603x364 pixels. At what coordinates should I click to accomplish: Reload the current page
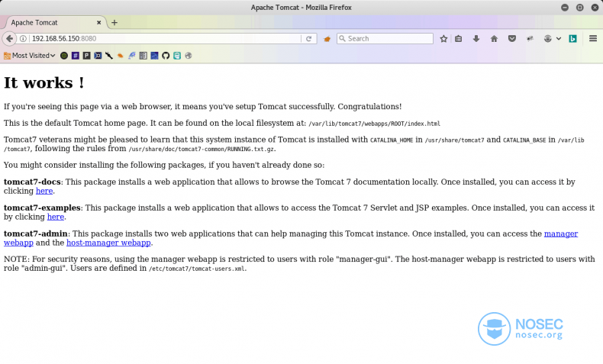pyautogui.click(x=308, y=38)
